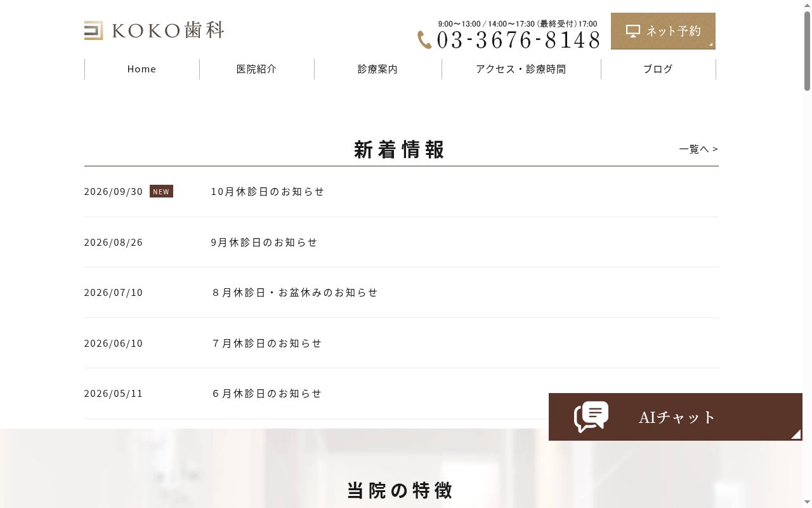This screenshot has height=508, width=812.
Task: Click the corner triangle of AIチャット banner
Action: click(x=796, y=434)
